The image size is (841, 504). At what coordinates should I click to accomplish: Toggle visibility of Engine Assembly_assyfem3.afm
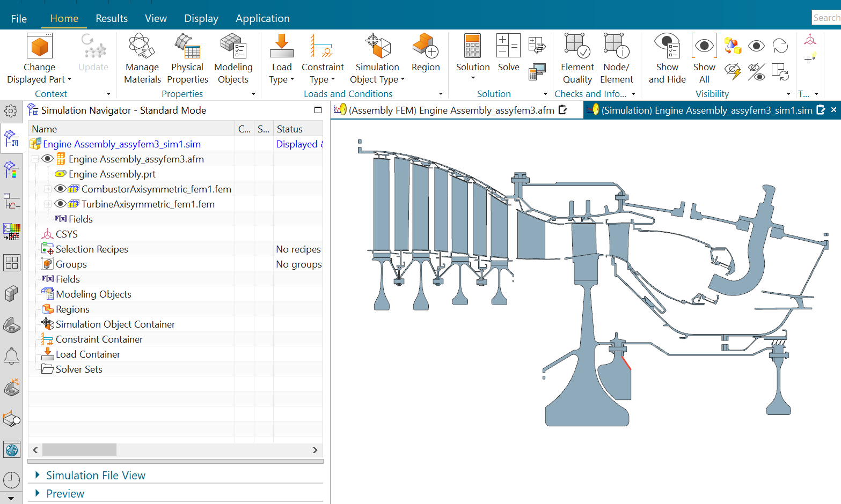click(48, 159)
